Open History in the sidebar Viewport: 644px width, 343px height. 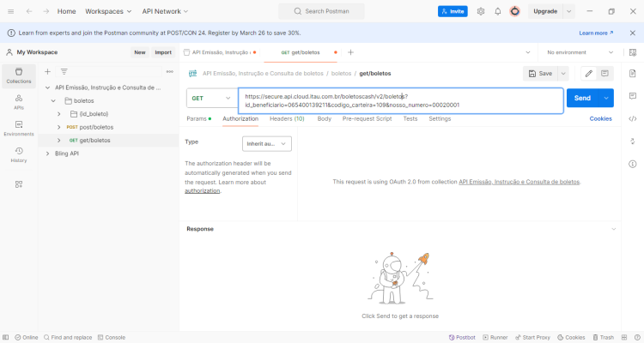(19, 155)
